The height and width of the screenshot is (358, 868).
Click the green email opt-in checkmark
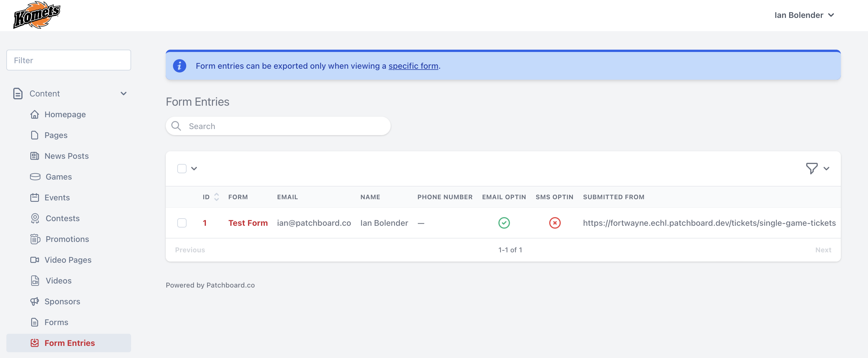click(x=504, y=223)
